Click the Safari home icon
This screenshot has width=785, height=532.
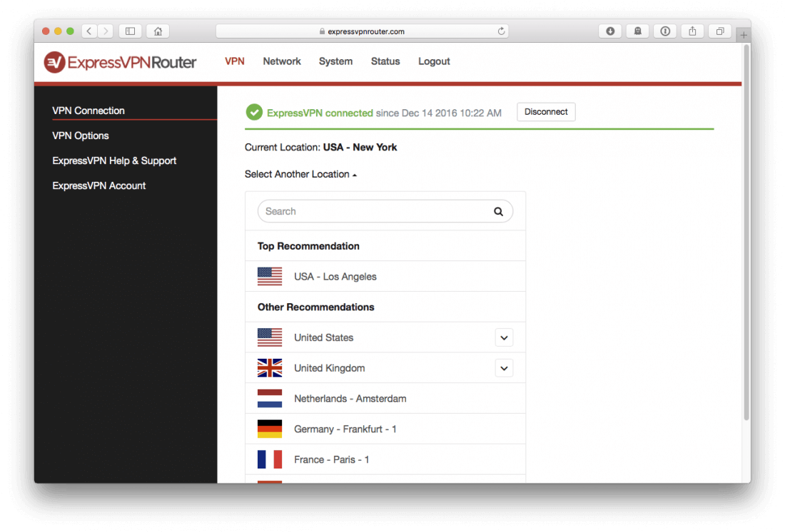158,31
